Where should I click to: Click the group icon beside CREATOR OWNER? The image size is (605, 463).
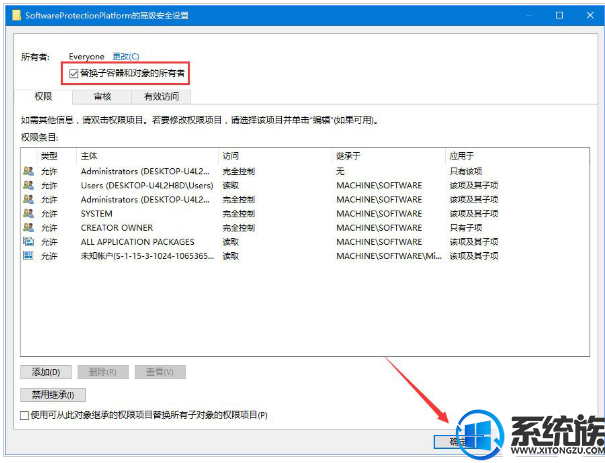28,228
